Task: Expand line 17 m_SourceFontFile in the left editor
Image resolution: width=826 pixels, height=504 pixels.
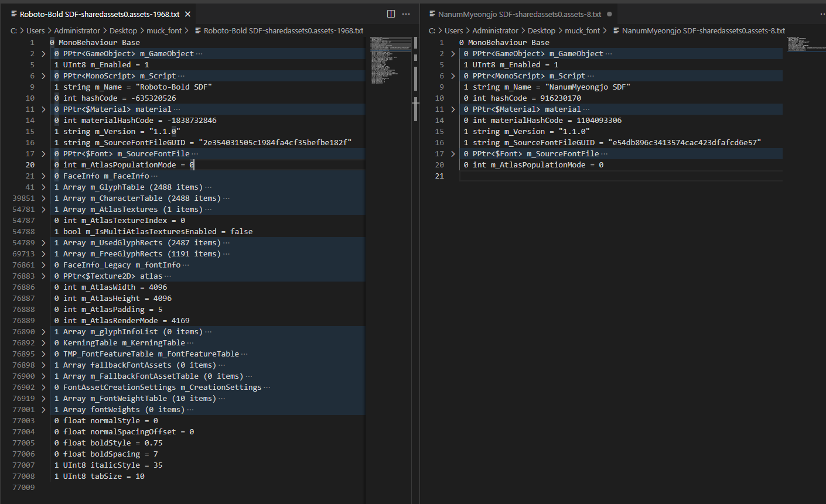Action: tap(43, 154)
